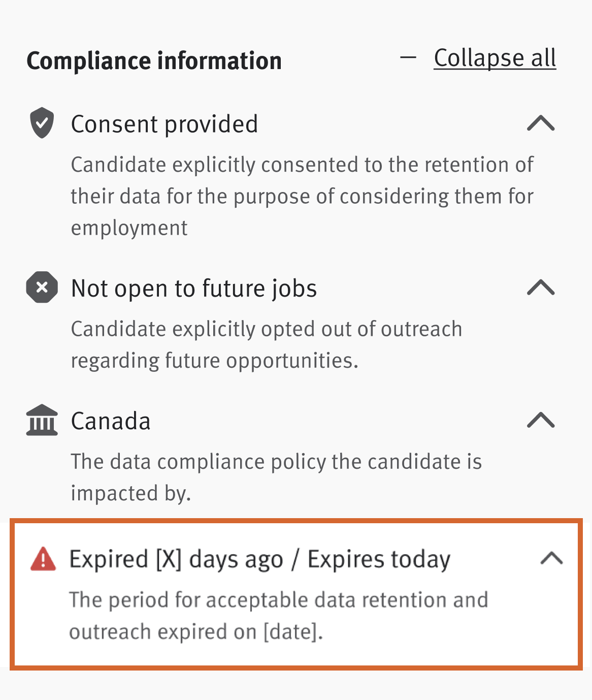This screenshot has width=592, height=700.
Task: Click the consent retention description text
Action: pyautogui.click(x=302, y=196)
